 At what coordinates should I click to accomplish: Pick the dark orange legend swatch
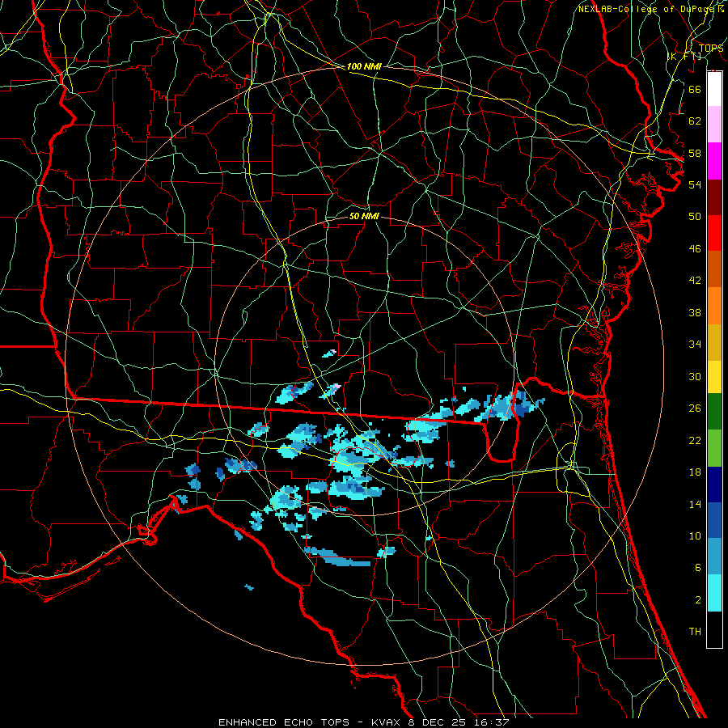(714, 269)
